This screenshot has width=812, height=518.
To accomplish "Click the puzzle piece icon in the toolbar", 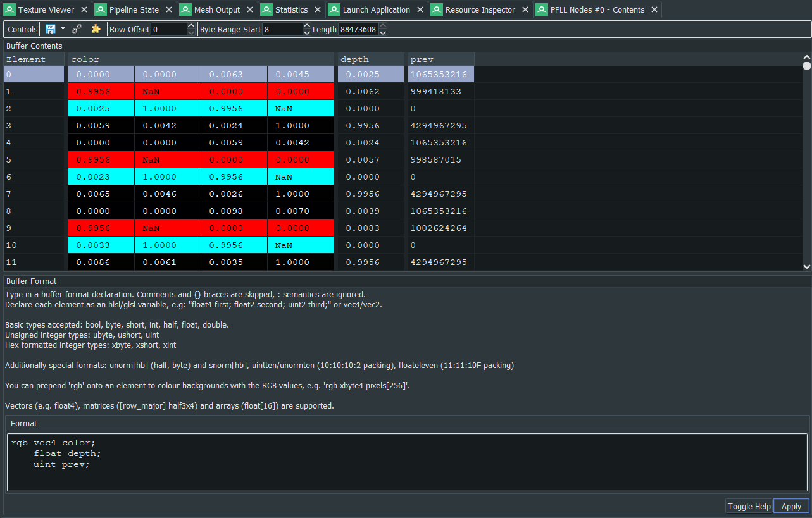I will coord(96,29).
